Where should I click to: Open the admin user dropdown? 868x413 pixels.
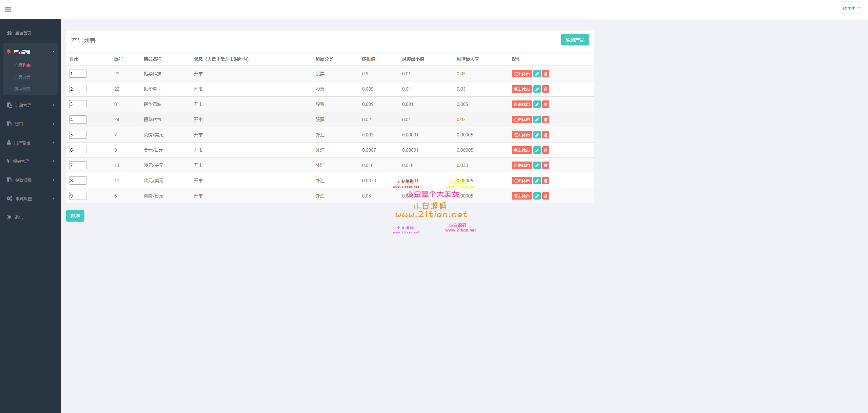(x=851, y=8)
